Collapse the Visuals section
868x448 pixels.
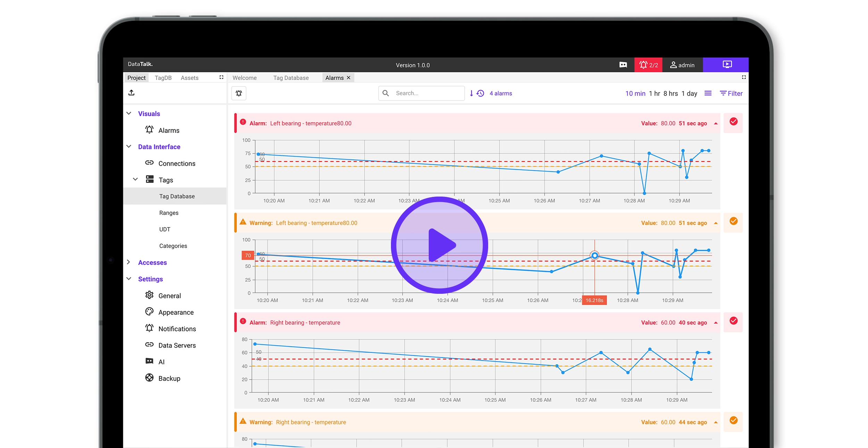click(129, 113)
